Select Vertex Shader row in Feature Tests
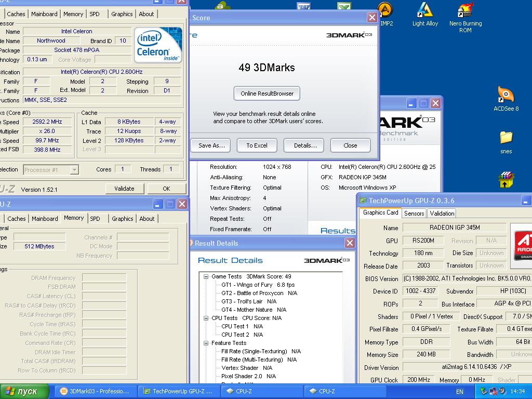The image size is (532, 399). click(247, 368)
